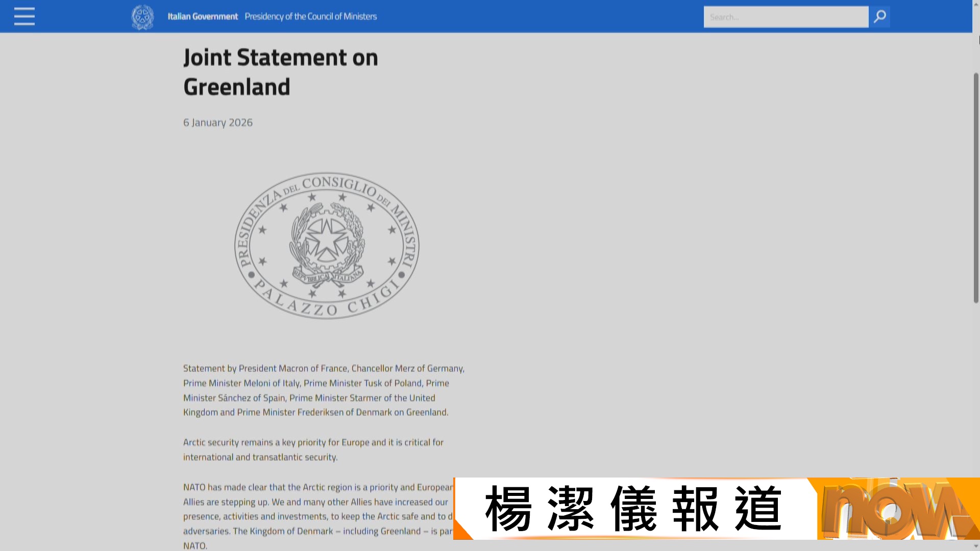Open the hamburger navigation menu
This screenshot has width=980, height=551.
pyautogui.click(x=24, y=16)
